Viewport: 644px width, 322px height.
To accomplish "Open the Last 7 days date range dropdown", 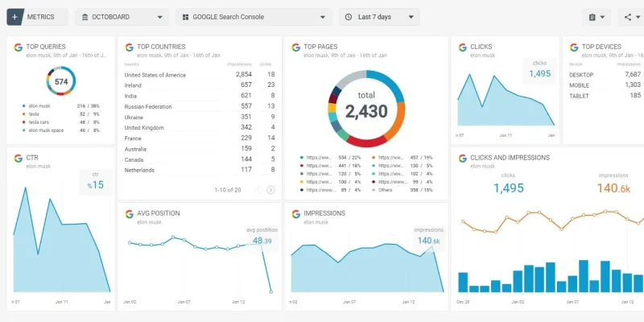I will pyautogui.click(x=379, y=17).
